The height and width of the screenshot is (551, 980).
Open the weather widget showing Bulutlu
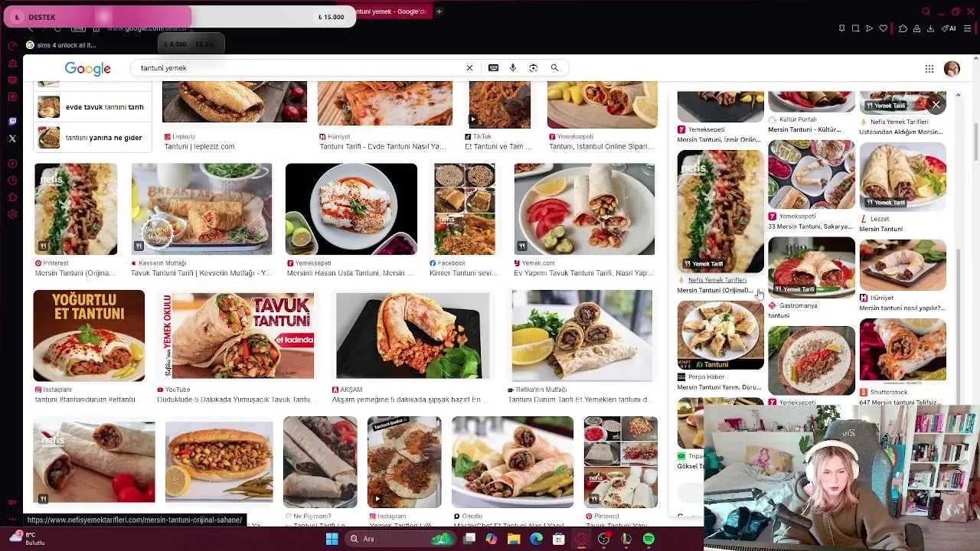click(x=26, y=539)
